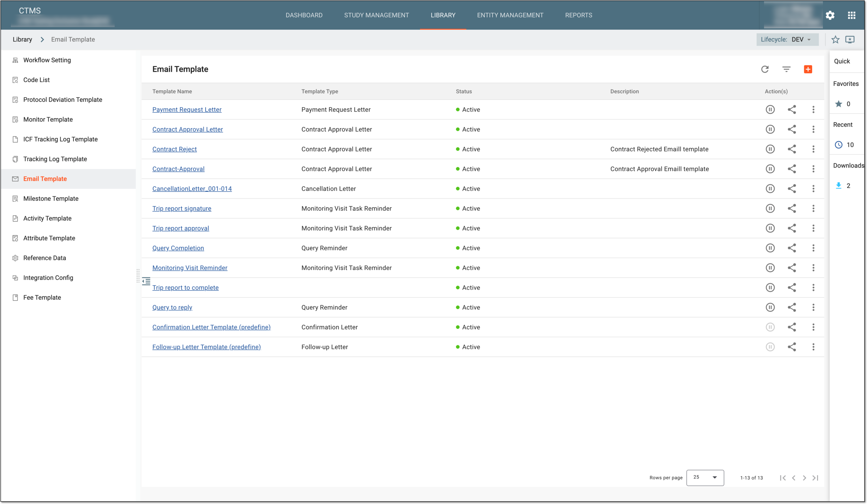Click the Library breadcrumb
Image resolution: width=867 pixels, height=504 pixels.
pyautogui.click(x=22, y=40)
